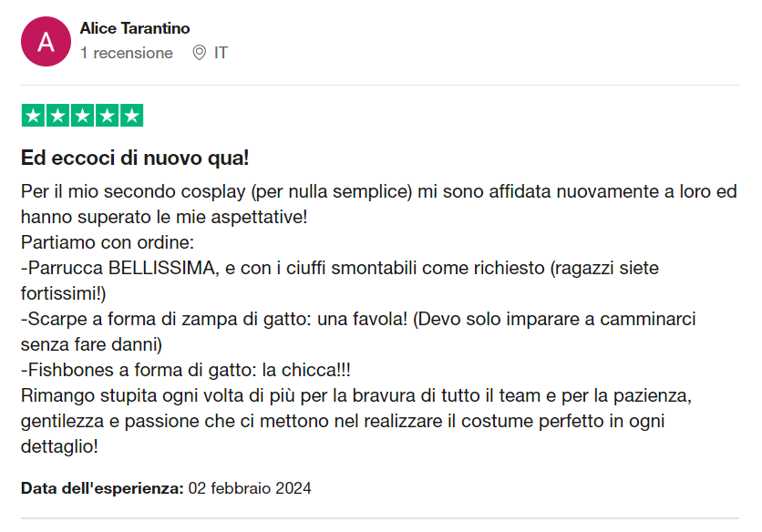Click the 'Rimango stupita ogni volta' sentence
This screenshot has height=532, width=762.
pos(356,421)
